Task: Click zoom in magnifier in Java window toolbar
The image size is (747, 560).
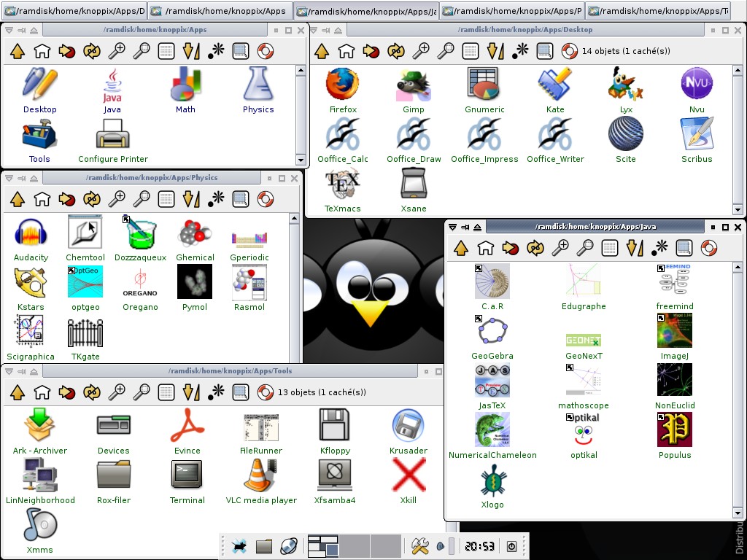Action: [560, 248]
